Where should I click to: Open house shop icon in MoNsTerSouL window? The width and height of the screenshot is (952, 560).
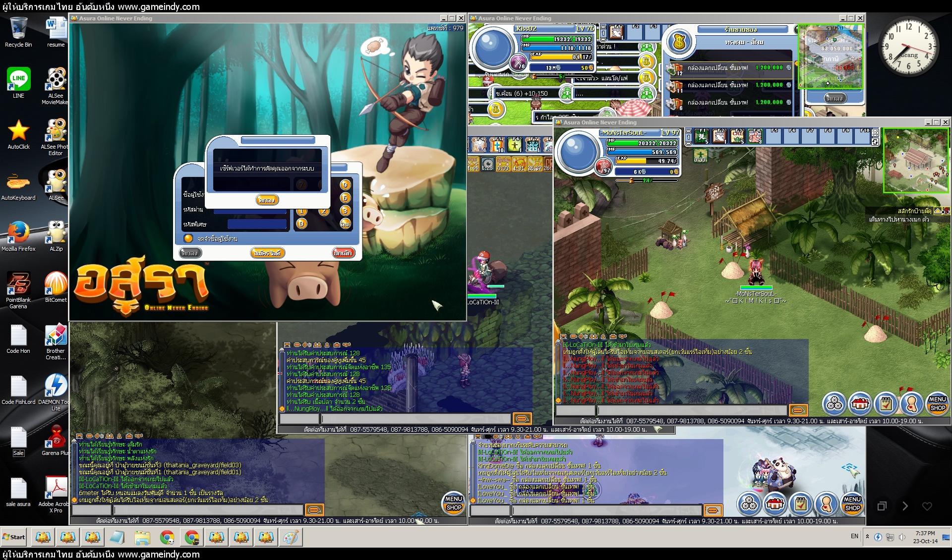860,404
